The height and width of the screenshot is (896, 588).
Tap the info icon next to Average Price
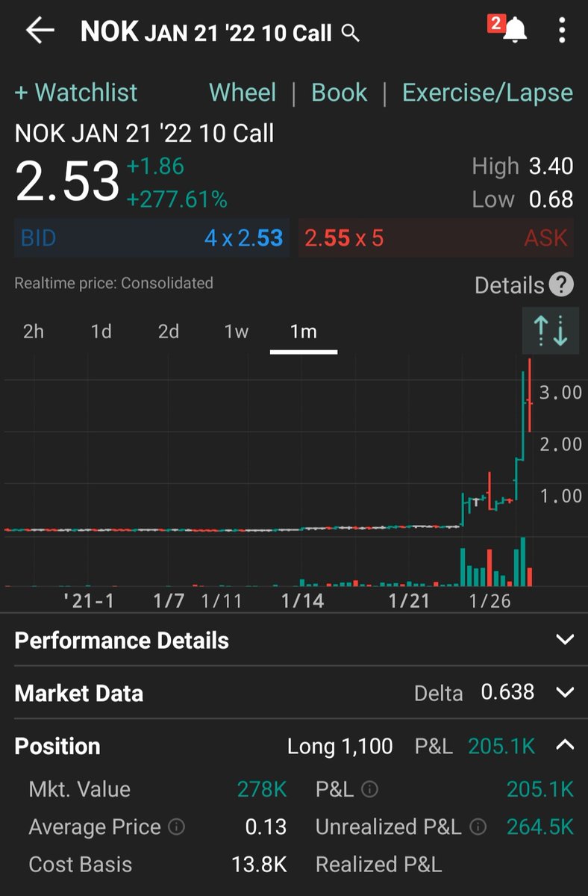tap(177, 827)
